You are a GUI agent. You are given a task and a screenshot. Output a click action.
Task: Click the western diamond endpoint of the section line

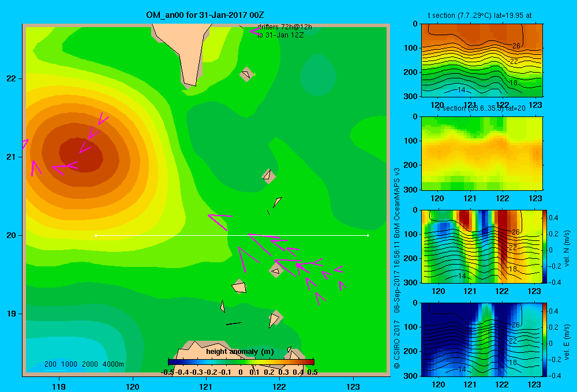[x=96, y=235]
